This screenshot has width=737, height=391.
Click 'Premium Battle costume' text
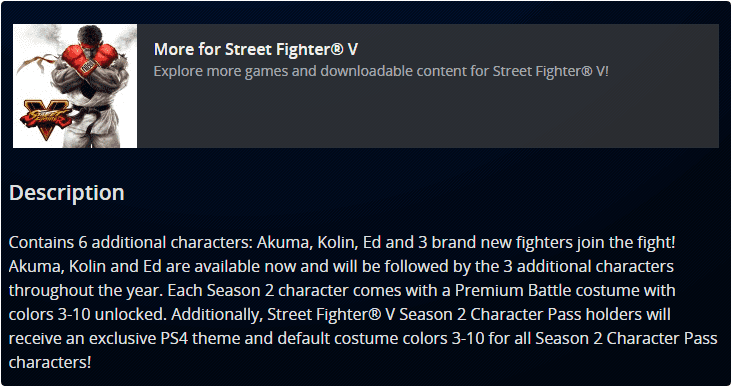(x=547, y=290)
